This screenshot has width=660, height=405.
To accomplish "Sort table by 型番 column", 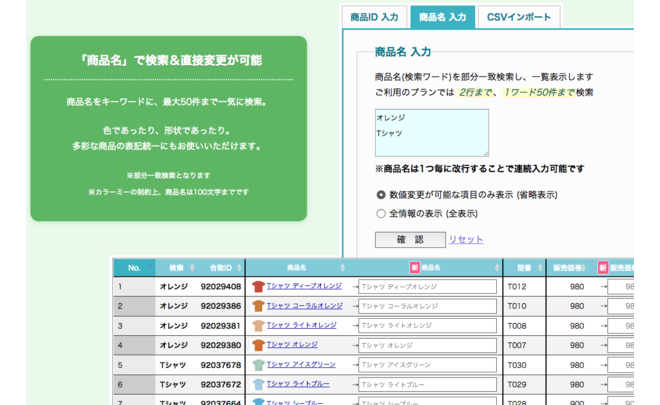I will 524,268.
